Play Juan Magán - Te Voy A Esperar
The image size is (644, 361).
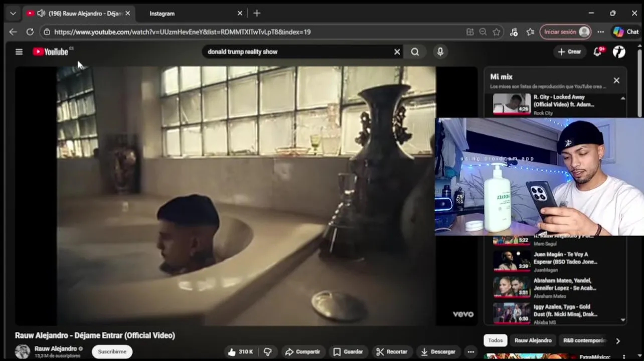point(545,261)
